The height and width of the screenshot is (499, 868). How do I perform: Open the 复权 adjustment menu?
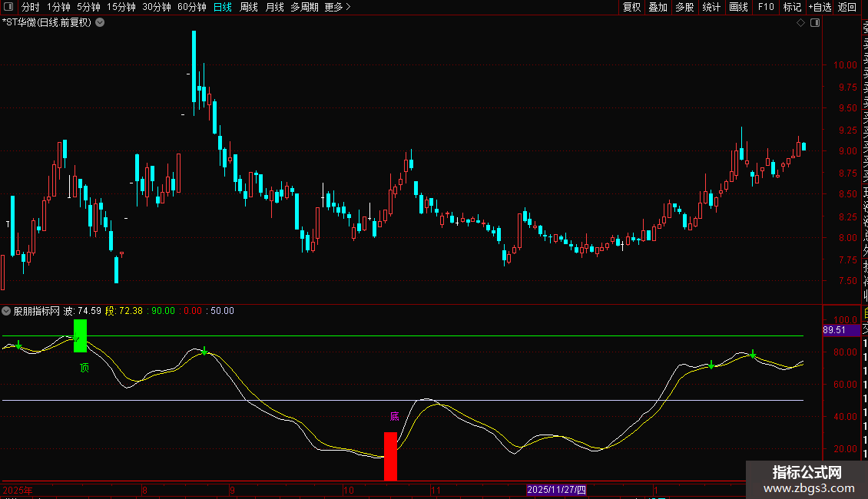click(x=631, y=7)
